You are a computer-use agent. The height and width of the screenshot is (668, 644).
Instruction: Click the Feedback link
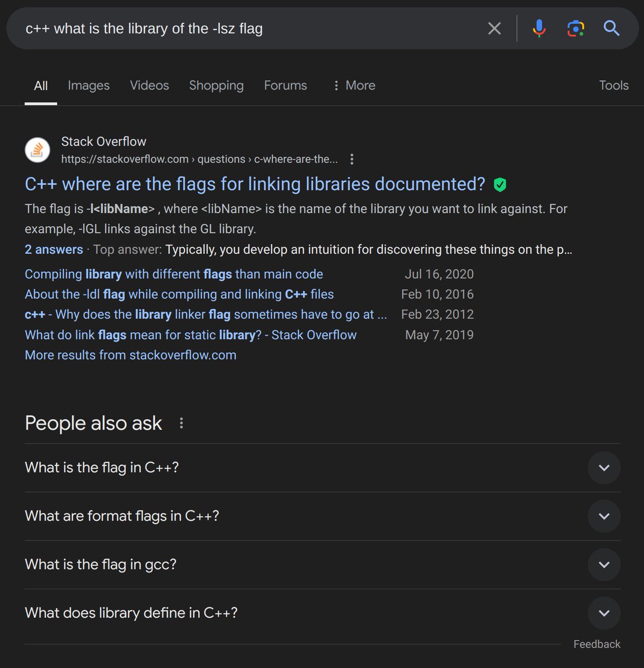pos(597,644)
